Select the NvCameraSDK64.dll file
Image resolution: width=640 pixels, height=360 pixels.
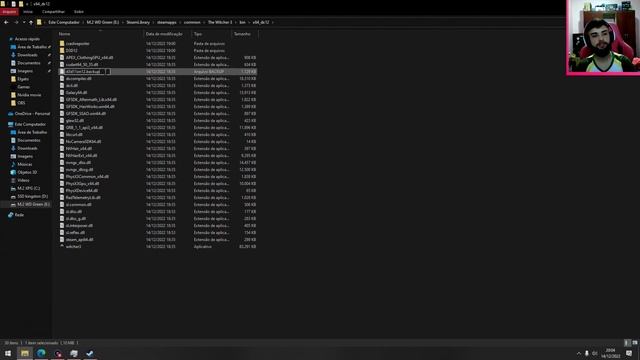pos(83,142)
